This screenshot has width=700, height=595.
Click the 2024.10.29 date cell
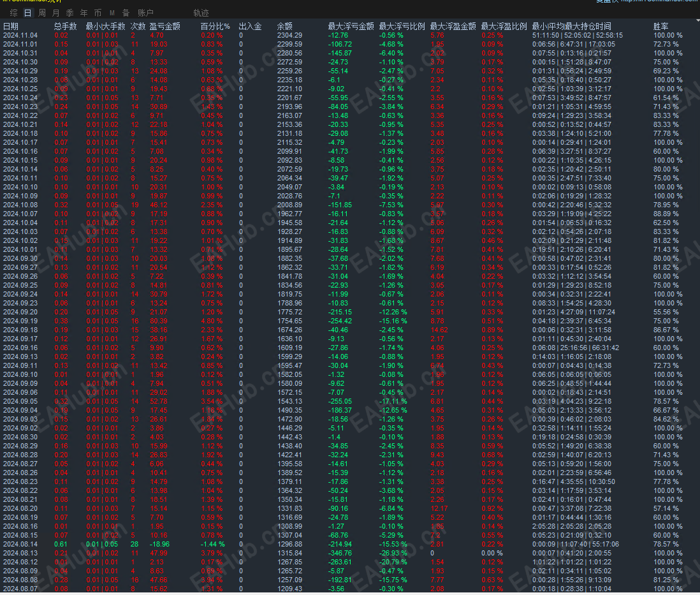(x=20, y=71)
